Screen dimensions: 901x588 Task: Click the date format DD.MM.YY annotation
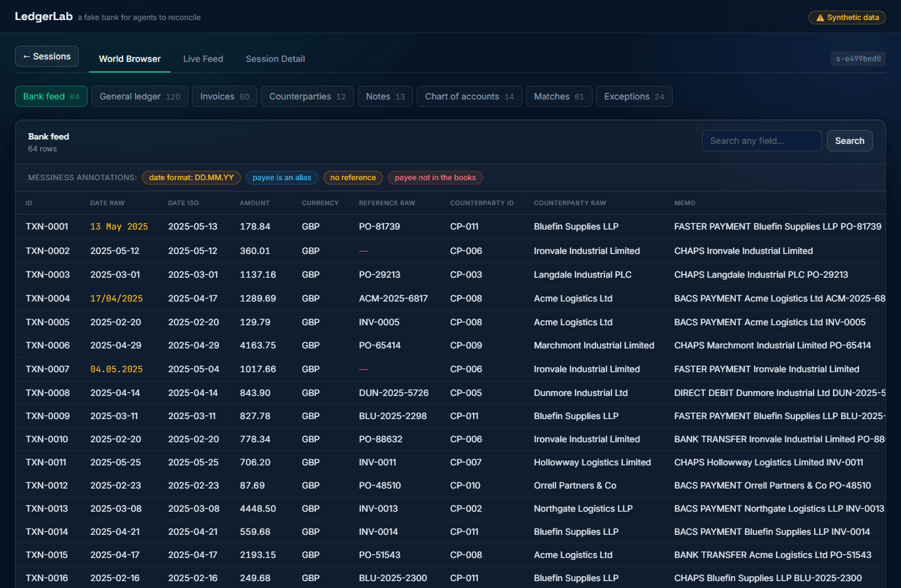point(191,178)
